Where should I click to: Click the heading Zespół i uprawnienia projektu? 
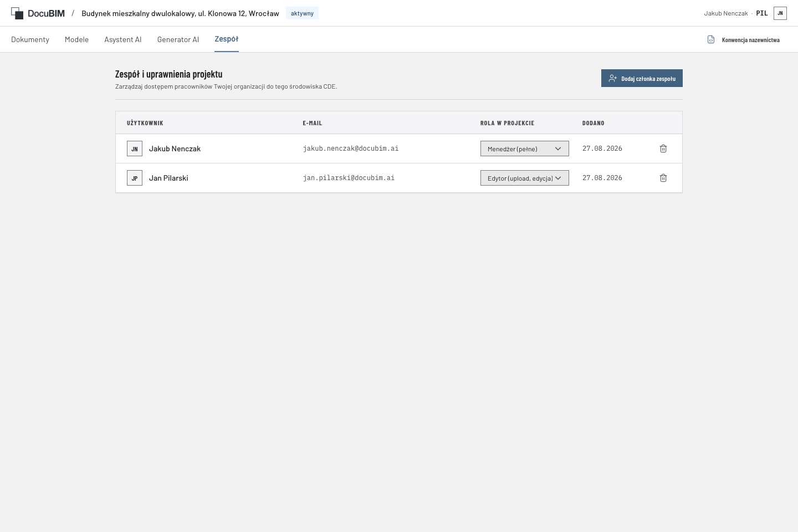[168, 74]
